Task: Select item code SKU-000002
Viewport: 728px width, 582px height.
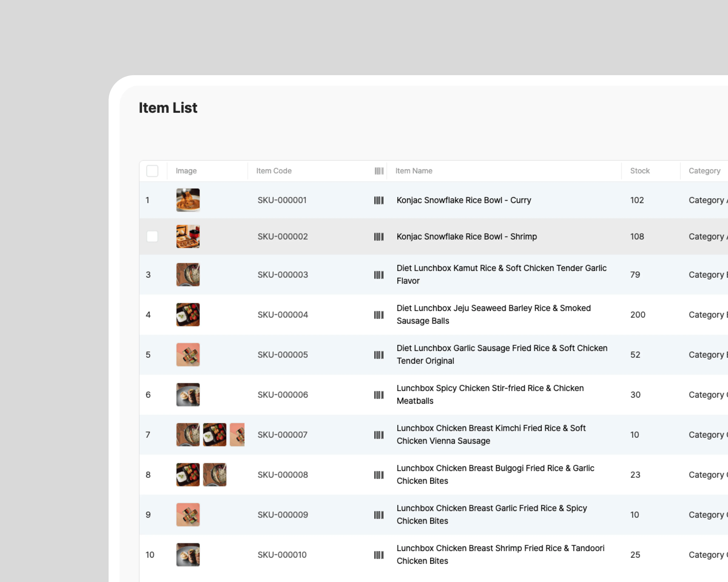Action: pyautogui.click(x=283, y=237)
